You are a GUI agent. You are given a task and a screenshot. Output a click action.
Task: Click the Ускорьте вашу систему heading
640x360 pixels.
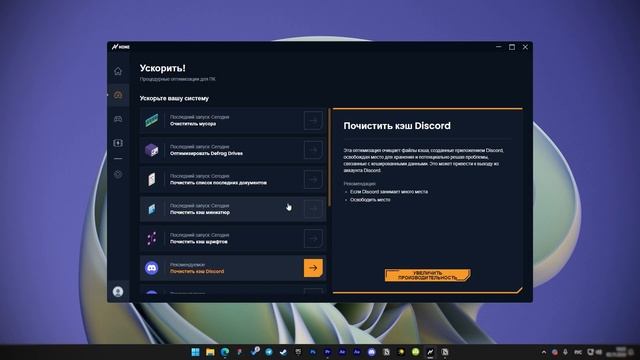(174, 98)
